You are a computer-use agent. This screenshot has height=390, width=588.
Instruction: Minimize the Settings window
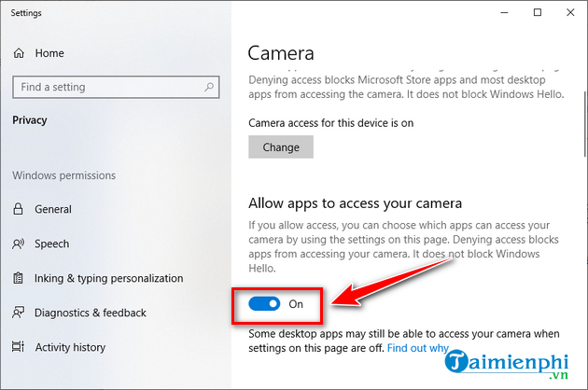504,12
